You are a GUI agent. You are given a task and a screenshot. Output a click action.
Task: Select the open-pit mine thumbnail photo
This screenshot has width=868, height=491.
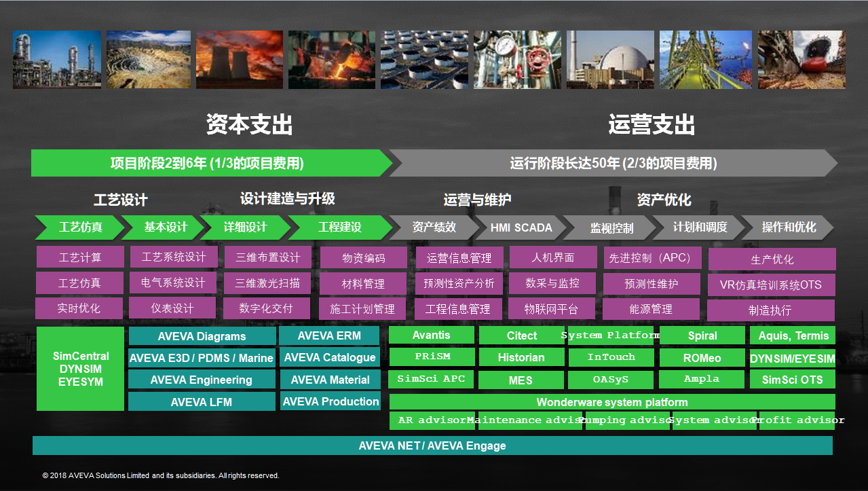(149, 60)
